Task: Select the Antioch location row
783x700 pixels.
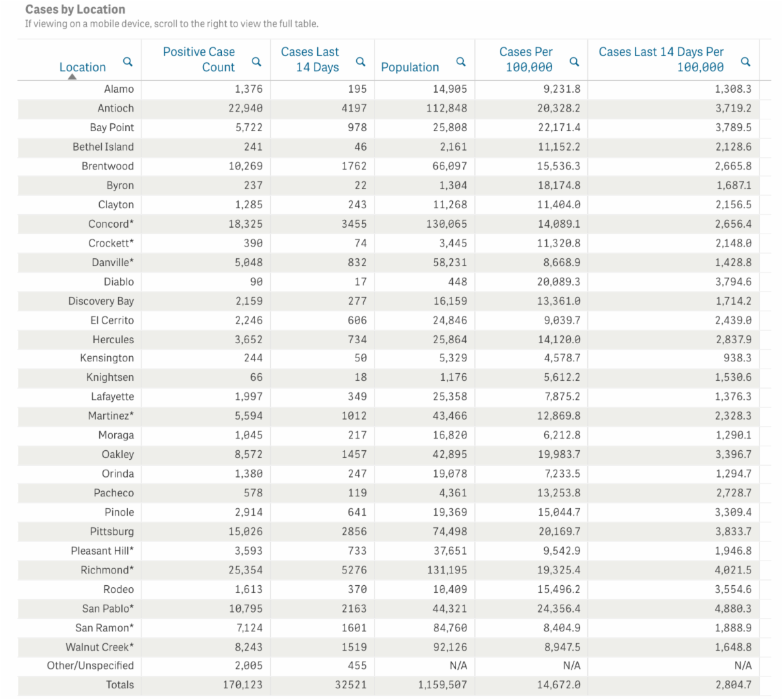Action: (x=115, y=108)
